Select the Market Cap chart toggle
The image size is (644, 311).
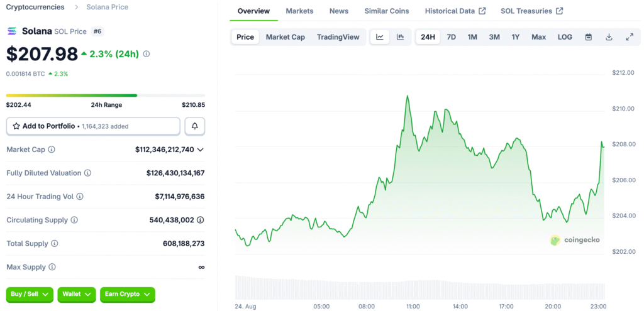[x=286, y=37]
